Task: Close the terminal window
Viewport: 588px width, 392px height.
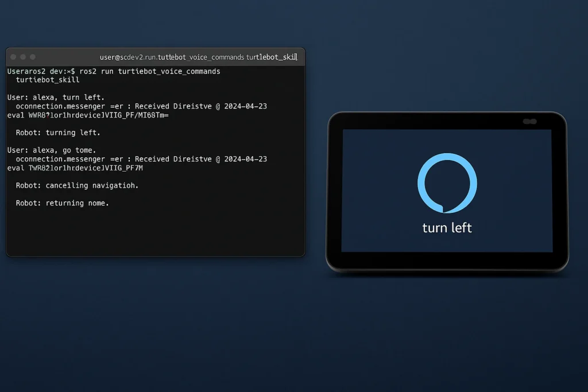Action: (14, 57)
